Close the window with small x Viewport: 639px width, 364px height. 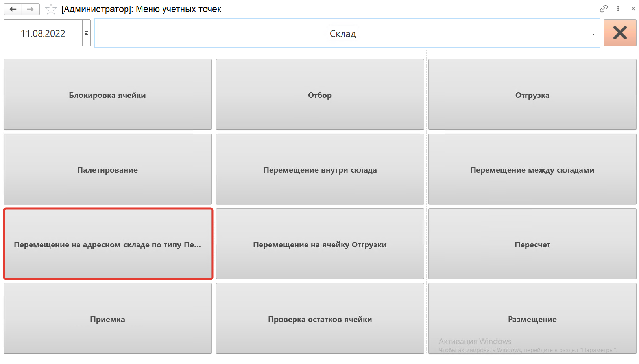pos(633,9)
